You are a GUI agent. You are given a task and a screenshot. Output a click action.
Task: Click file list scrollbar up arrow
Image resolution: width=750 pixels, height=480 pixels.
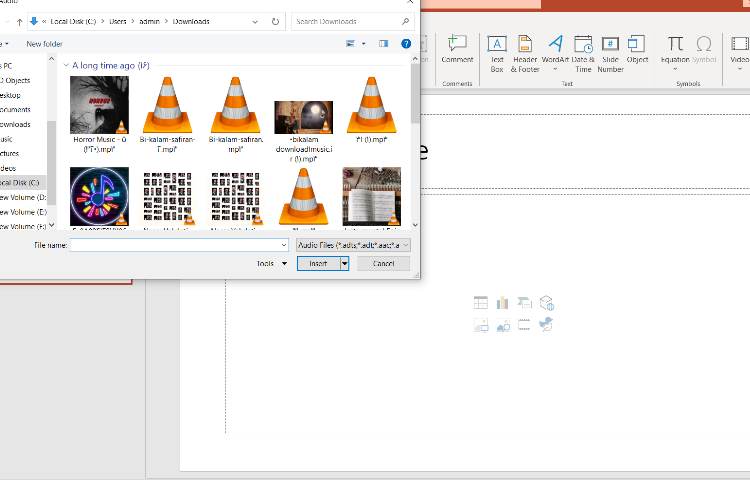point(415,59)
